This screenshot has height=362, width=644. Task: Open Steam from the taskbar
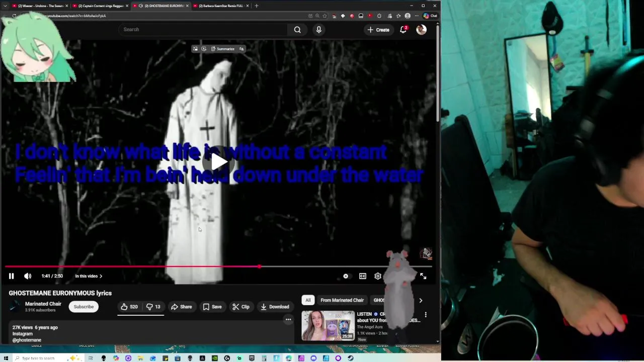[x=351, y=358]
